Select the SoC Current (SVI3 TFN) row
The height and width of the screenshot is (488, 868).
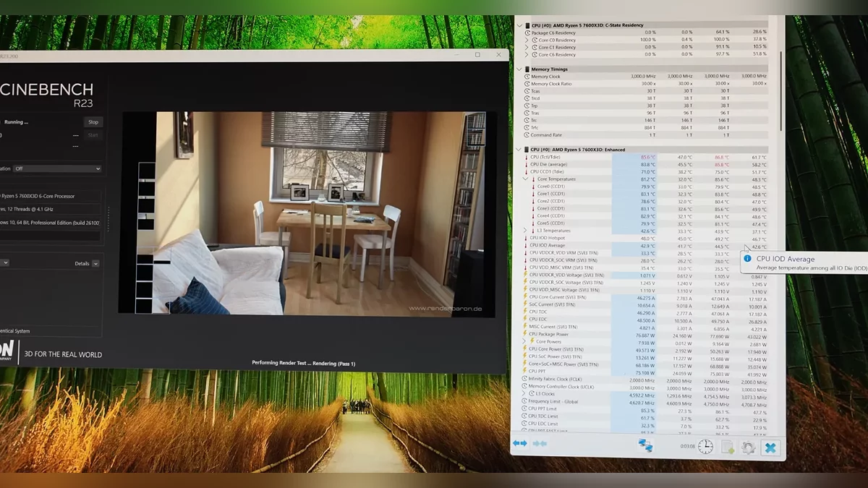click(645, 305)
